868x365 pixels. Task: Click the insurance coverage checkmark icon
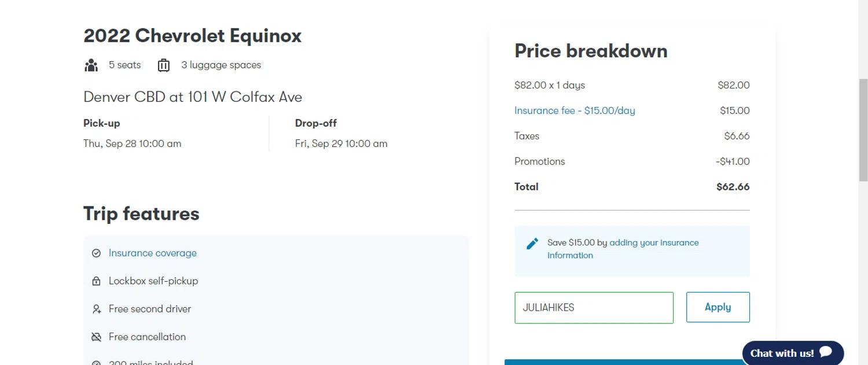[97, 253]
